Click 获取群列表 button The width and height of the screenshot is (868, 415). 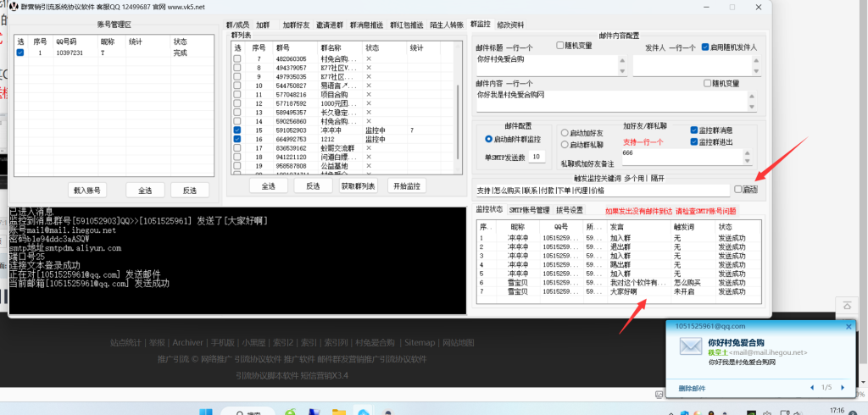359,186
